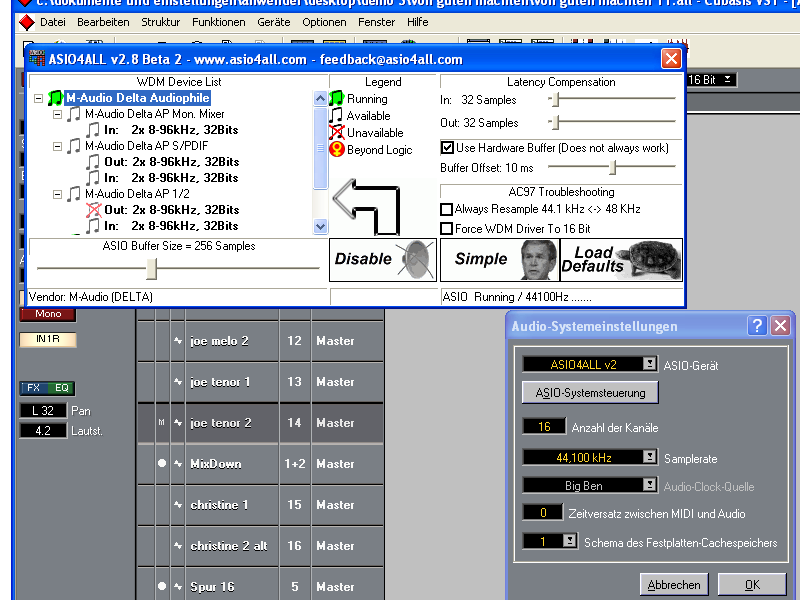Switch ASIO4ALL to Simple mode
The width and height of the screenshot is (800, 600).
[x=500, y=260]
